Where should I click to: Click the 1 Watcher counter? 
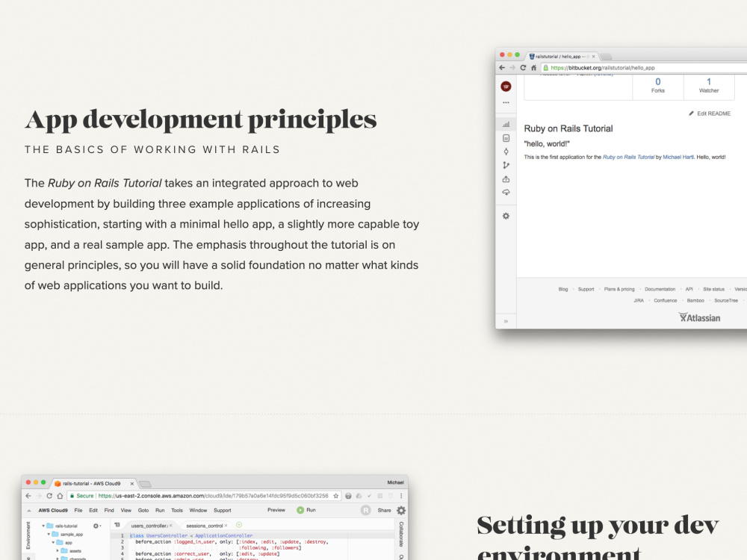point(709,85)
